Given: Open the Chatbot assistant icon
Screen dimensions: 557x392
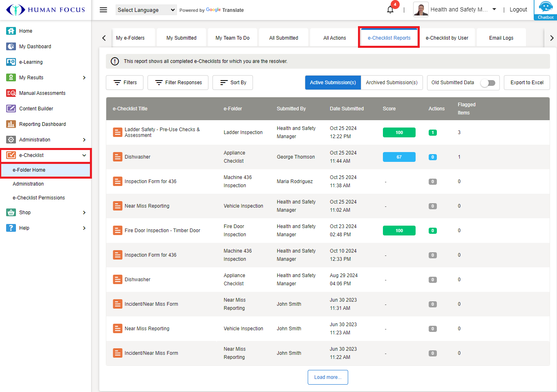Looking at the screenshot, I should click(546, 8).
